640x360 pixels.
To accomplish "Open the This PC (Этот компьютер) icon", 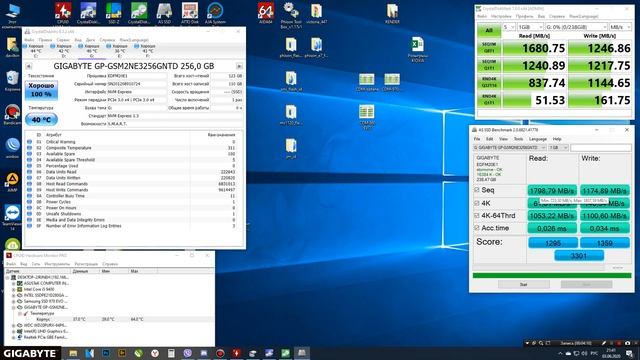I will (x=12, y=14).
